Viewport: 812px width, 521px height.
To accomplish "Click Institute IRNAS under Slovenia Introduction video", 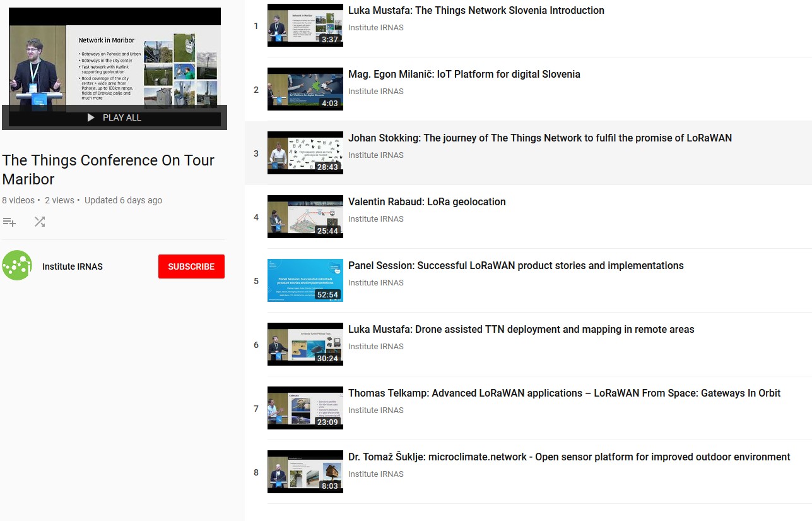I will 376,28.
